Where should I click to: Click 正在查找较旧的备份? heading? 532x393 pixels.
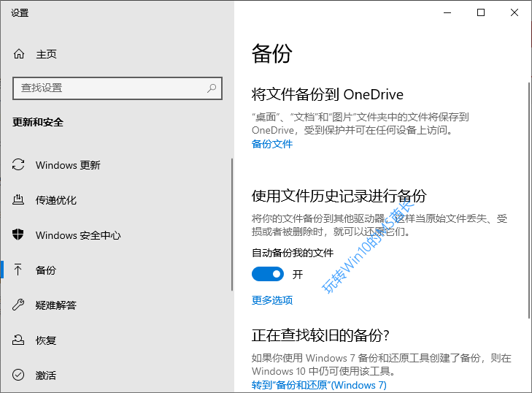(x=320, y=335)
